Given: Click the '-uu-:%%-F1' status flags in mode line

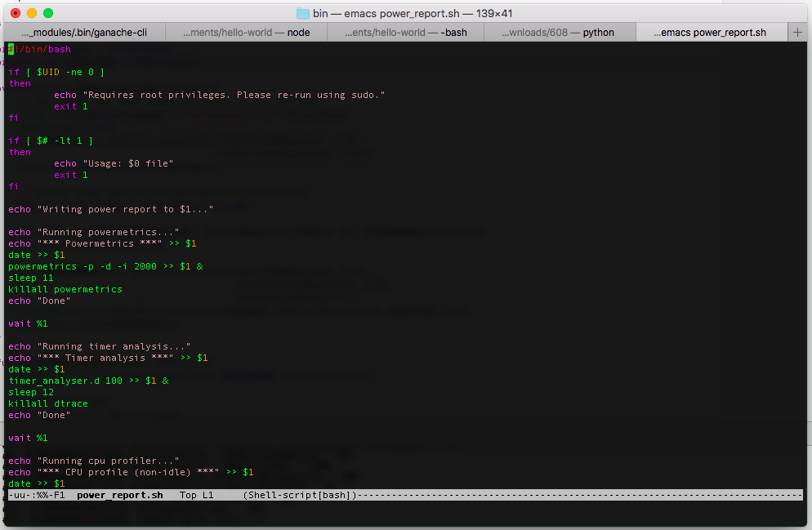Looking at the screenshot, I should point(37,496).
